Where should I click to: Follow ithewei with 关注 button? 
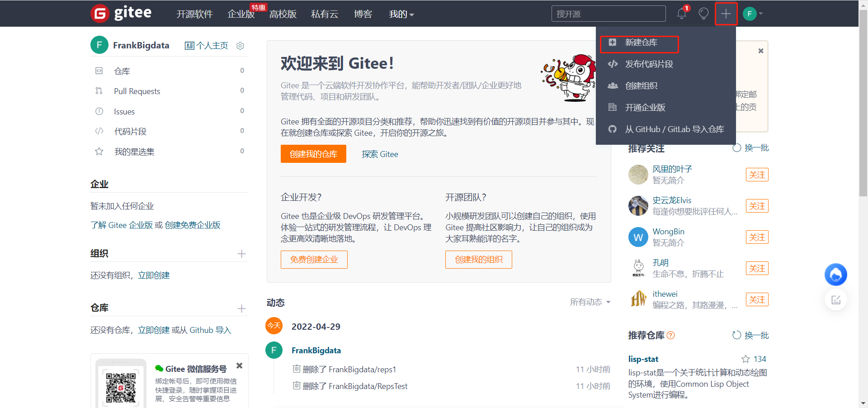pyautogui.click(x=757, y=299)
